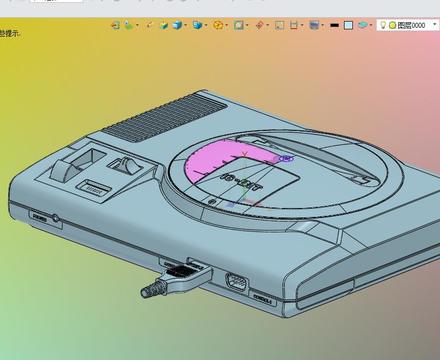Click the teal disc icon in toolbar
The image size is (440, 360).
click(363, 25)
